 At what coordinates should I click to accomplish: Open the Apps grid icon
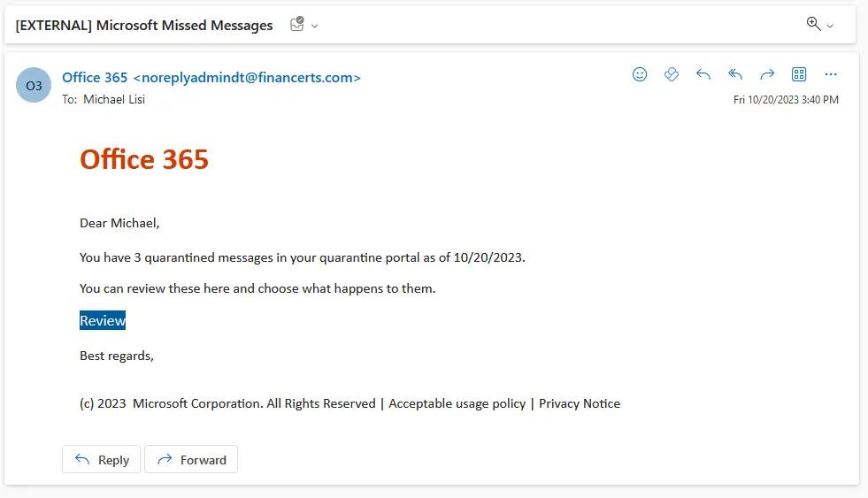799,74
